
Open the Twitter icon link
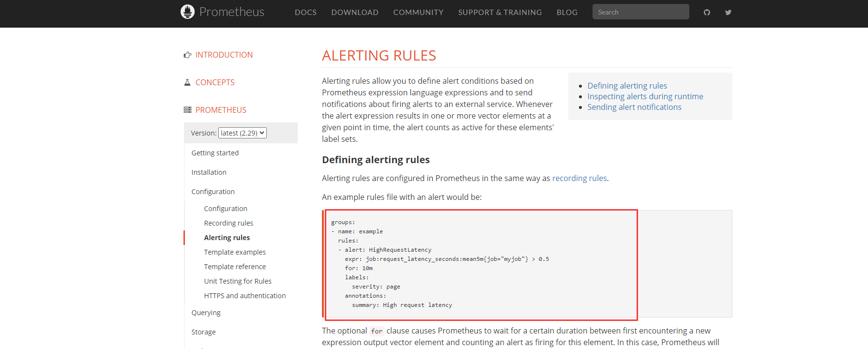tap(728, 12)
